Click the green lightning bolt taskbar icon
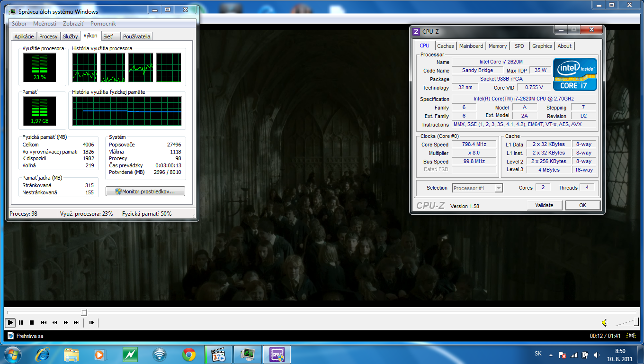This screenshot has width=644, height=364. click(130, 355)
